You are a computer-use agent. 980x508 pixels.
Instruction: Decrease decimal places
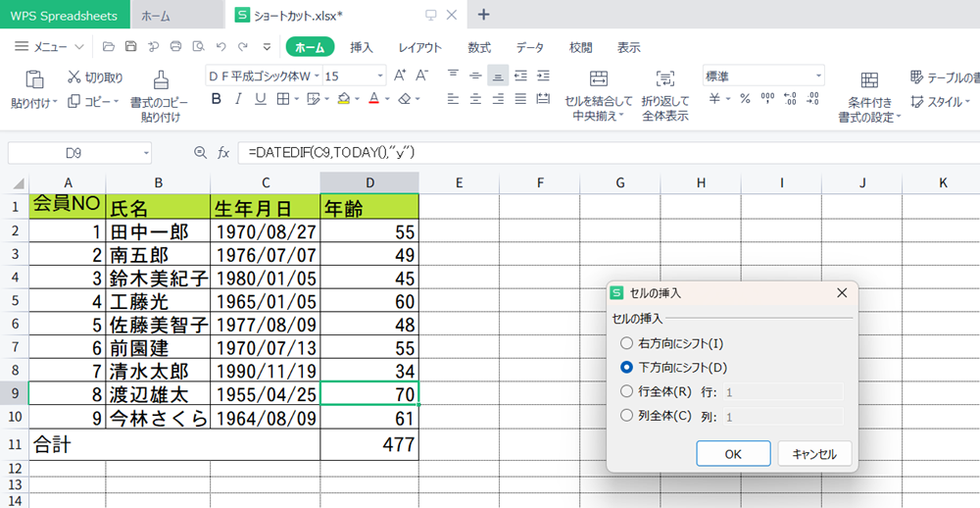[x=813, y=99]
